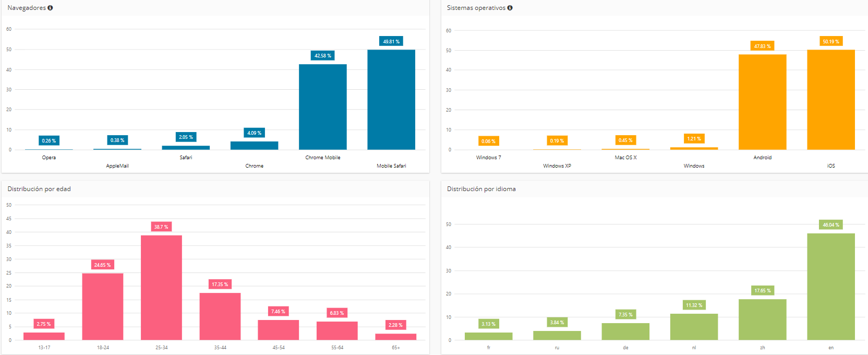Click the 42.58 % value label

coord(323,55)
